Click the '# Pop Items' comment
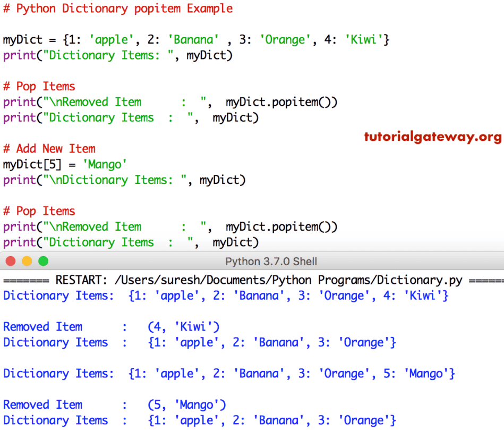 [x=39, y=86]
